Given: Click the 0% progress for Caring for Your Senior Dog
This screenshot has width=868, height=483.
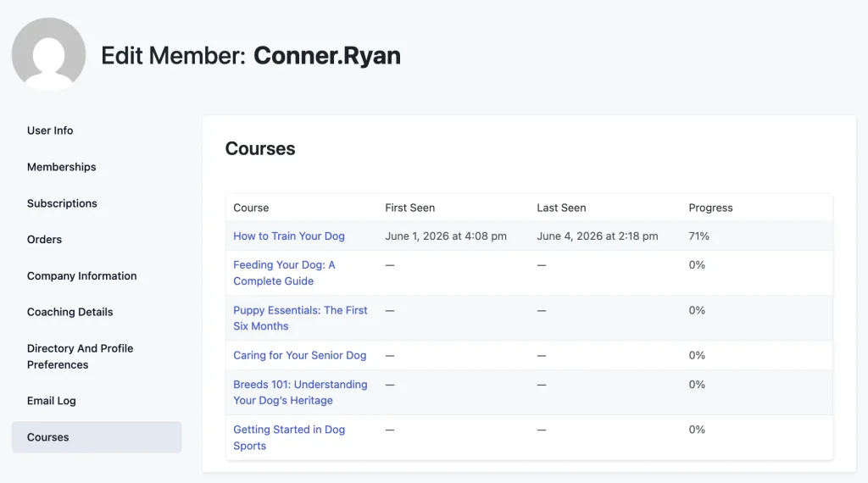Looking at the screenshot, I should pos(697,355).
